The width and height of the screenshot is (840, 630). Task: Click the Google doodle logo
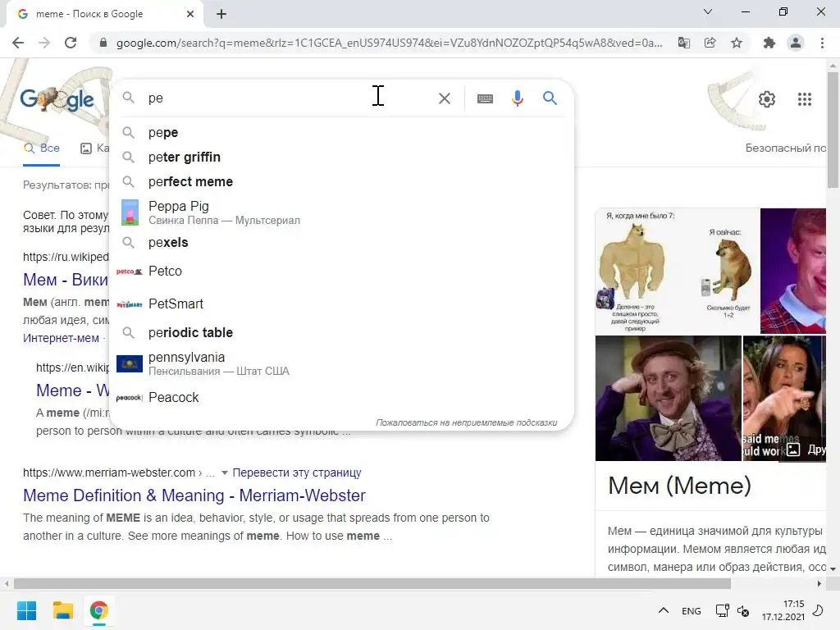(57, 99)
